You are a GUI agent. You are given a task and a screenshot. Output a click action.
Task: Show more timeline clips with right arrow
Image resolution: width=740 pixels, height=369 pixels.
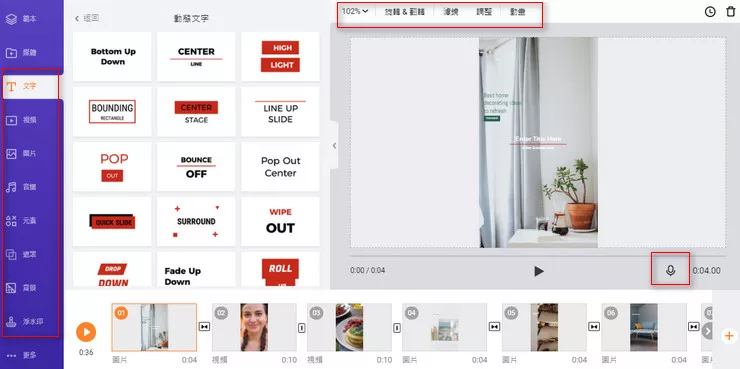tap(707, 331)
